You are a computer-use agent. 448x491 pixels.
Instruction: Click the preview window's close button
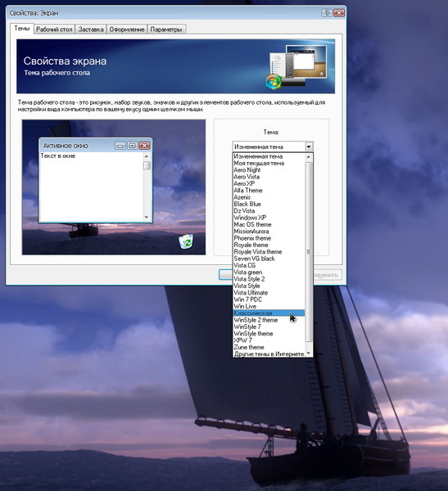[x=144, y=146]
